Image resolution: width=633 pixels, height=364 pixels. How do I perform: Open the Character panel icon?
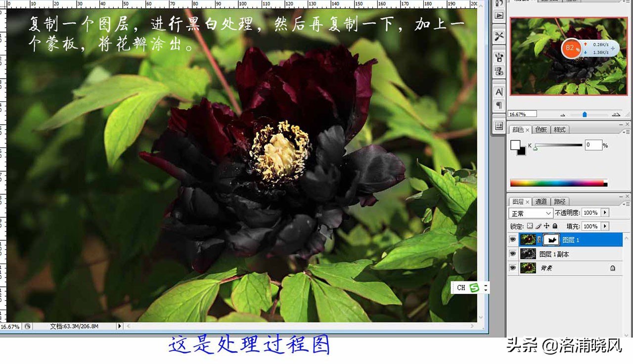click(x=498, y=91)
